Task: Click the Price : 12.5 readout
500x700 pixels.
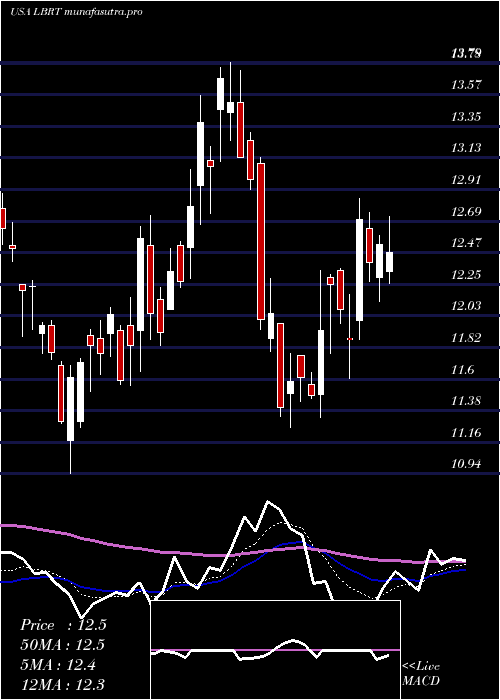Action: pos(63,625)
